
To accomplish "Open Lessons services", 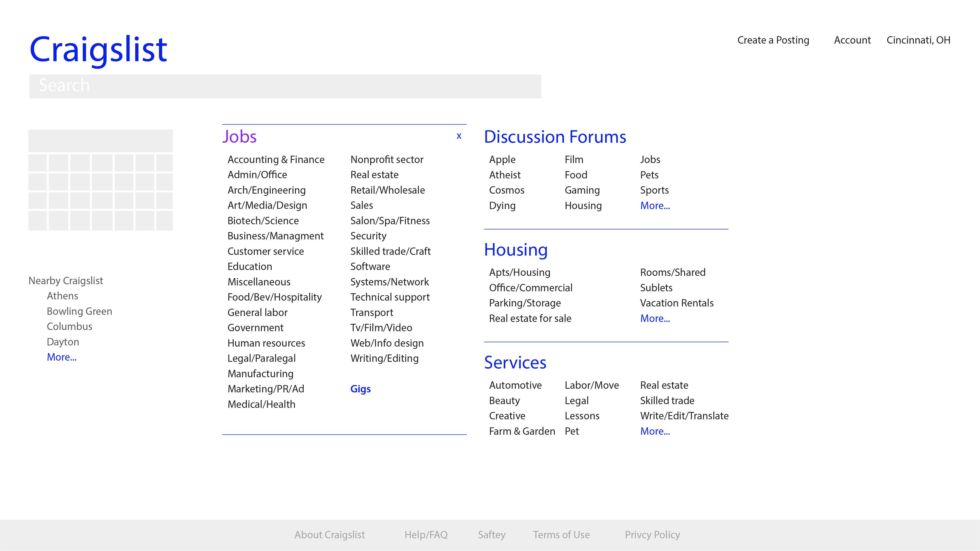I will tap(582, 416).
